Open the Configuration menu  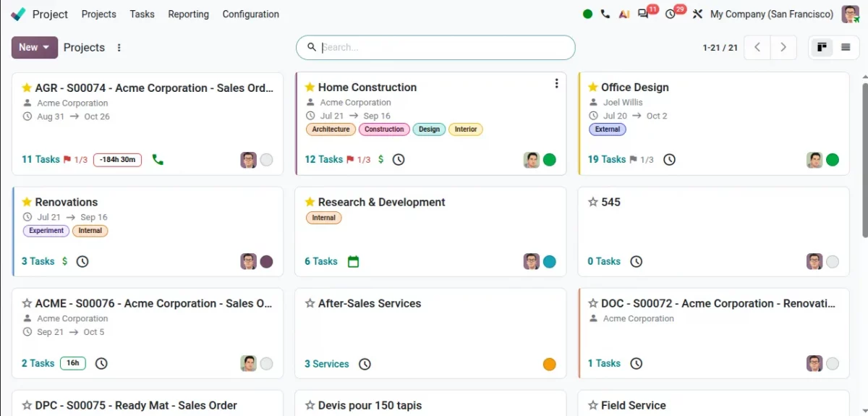(251, 14)
